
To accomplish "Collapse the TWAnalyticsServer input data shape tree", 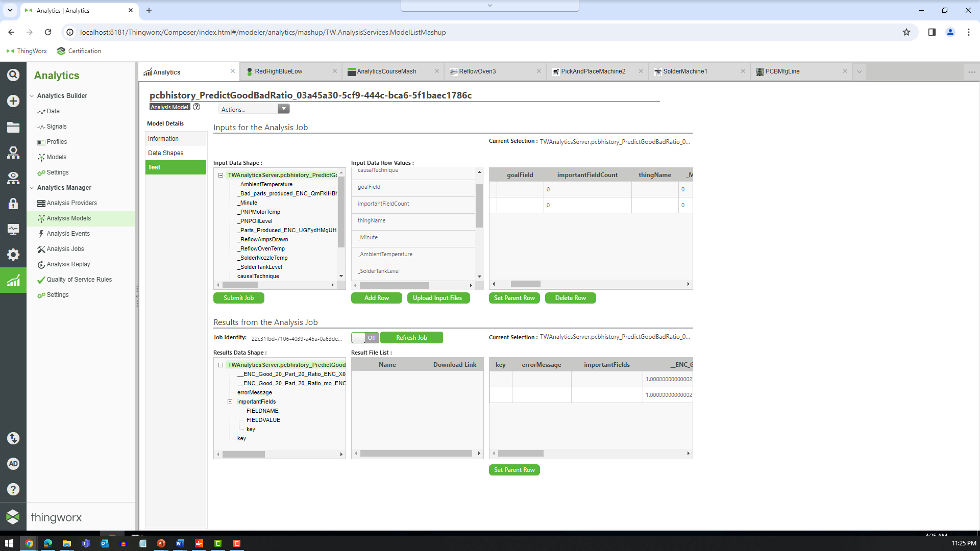I will pyautogui.click(x=219, y=174).
